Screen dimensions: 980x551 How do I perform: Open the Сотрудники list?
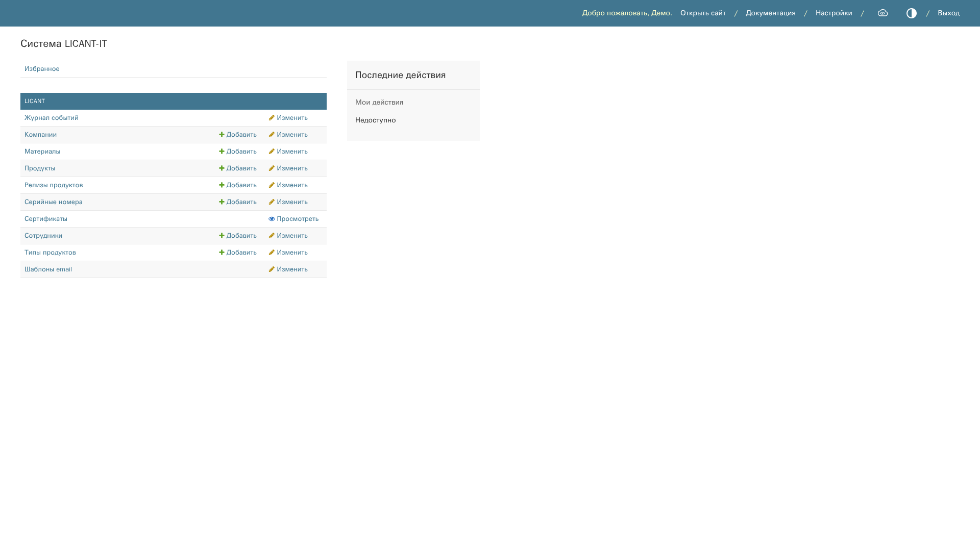tap(43, 236)
